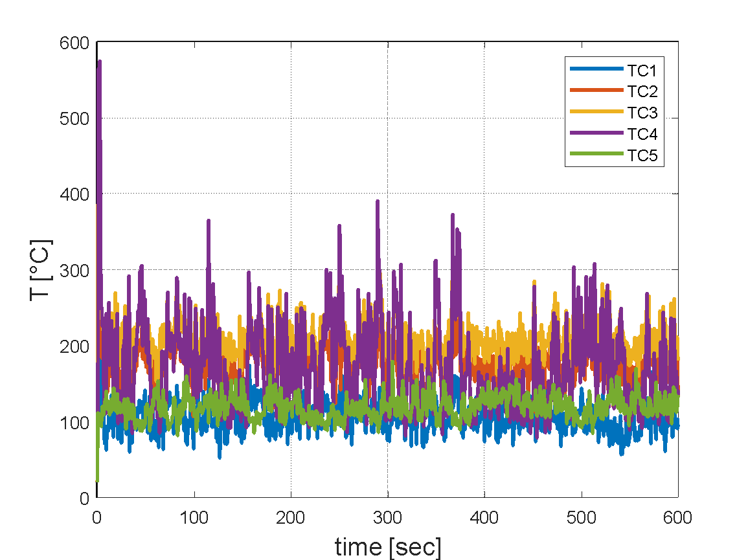Click the blue TC1 legend line sample

coord(596,69)
